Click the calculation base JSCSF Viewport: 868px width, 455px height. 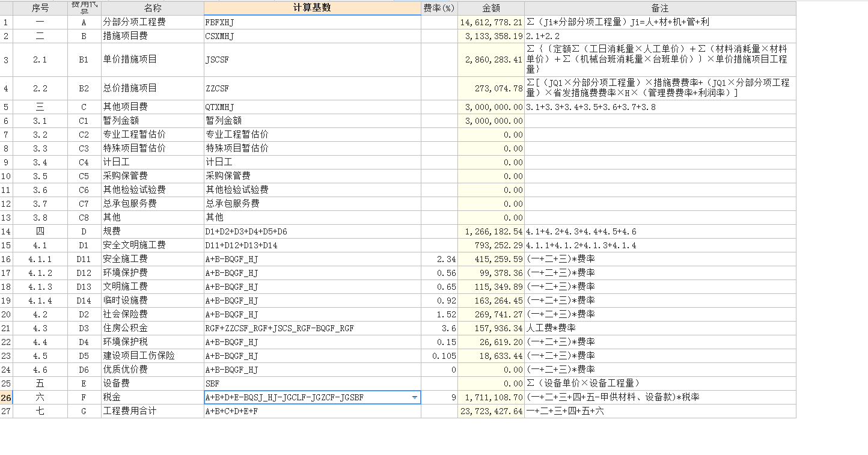[x=313, y=60]
